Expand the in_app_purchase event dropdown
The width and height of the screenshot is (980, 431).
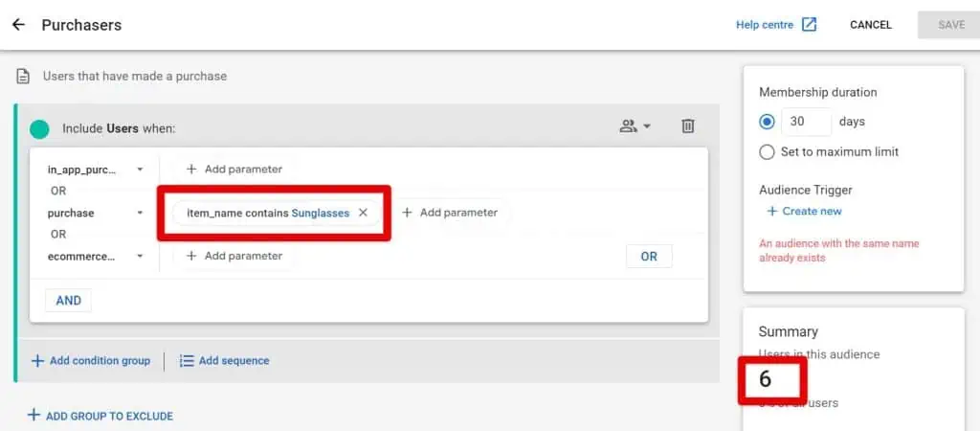click(x=140, y=170)
